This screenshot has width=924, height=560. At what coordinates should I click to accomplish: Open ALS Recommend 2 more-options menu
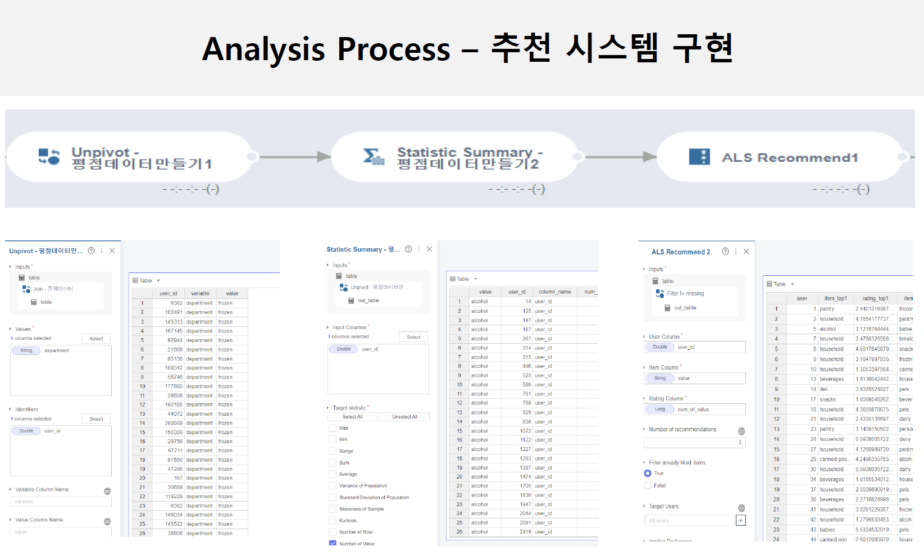click(736, 252)
